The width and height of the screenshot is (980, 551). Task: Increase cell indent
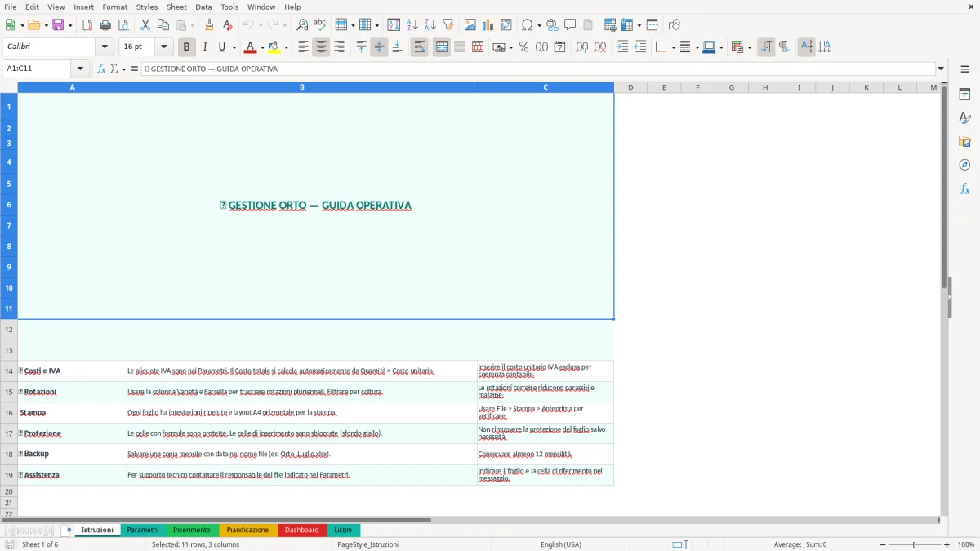click(622, 47)
